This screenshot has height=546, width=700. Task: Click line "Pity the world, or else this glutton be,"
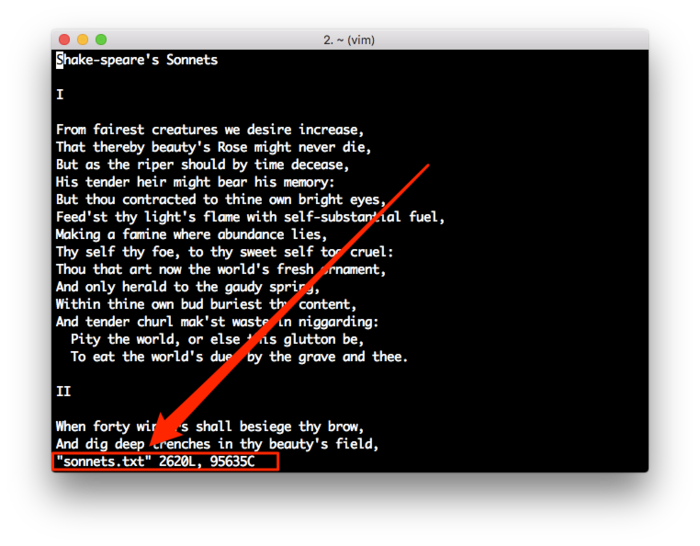pyautogui.click(x=217, y=339)
